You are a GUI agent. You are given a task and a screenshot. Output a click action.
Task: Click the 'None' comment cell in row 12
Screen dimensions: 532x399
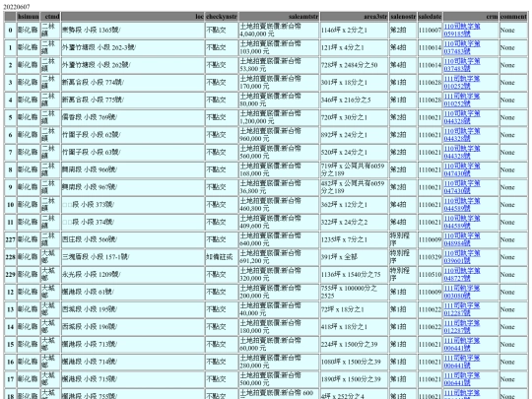coord(513,293)
